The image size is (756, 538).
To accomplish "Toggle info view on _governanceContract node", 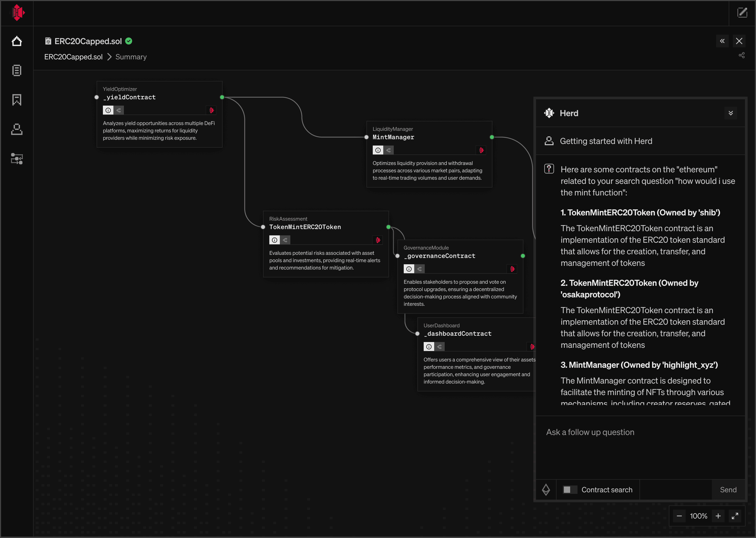I will point(409,269).
